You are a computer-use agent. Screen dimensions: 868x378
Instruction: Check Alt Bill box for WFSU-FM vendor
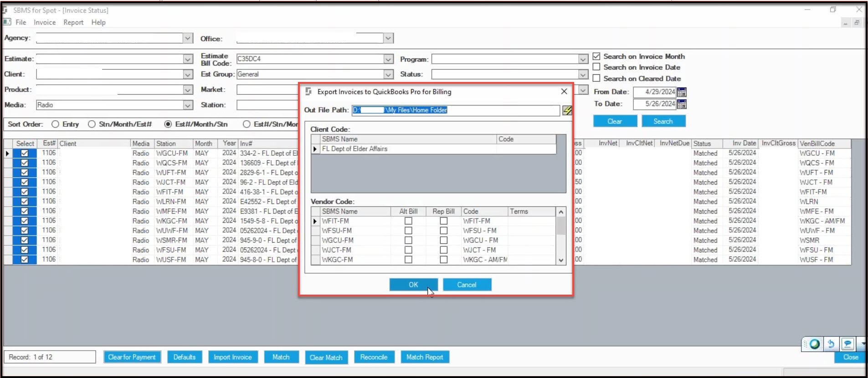point(408,230)
